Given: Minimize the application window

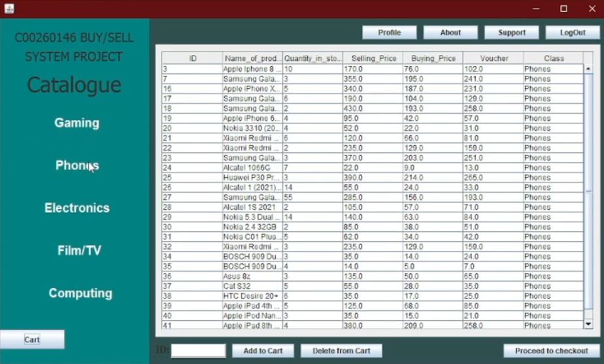Looking at the screenshot, I should click(536, 8).
